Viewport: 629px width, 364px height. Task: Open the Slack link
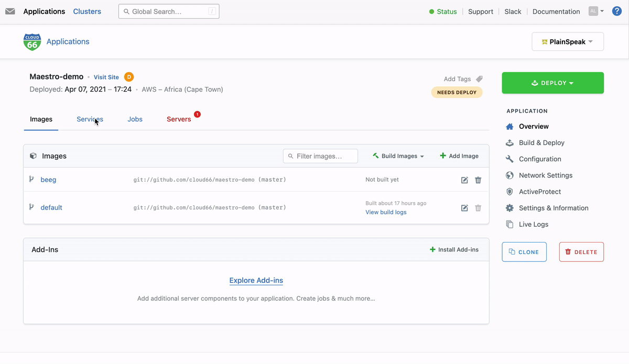[513, 12]
